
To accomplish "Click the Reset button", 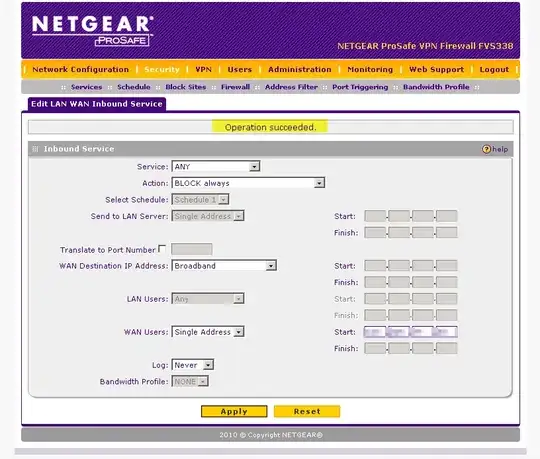I will click(x=307, y=411).
